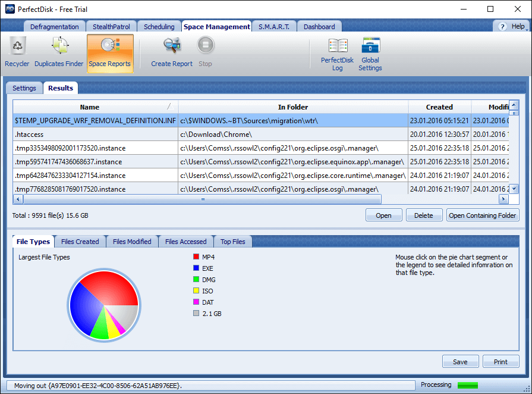
Task: Open the Scheduling tab
Action: (x=159, y=27)
